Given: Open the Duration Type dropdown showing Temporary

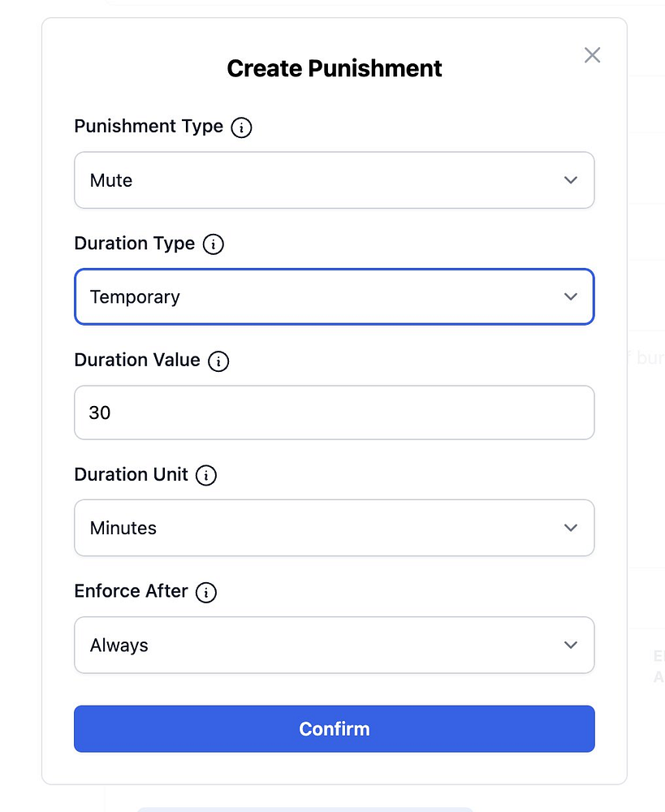Looking at the screenshot, I should coord(334,297).
